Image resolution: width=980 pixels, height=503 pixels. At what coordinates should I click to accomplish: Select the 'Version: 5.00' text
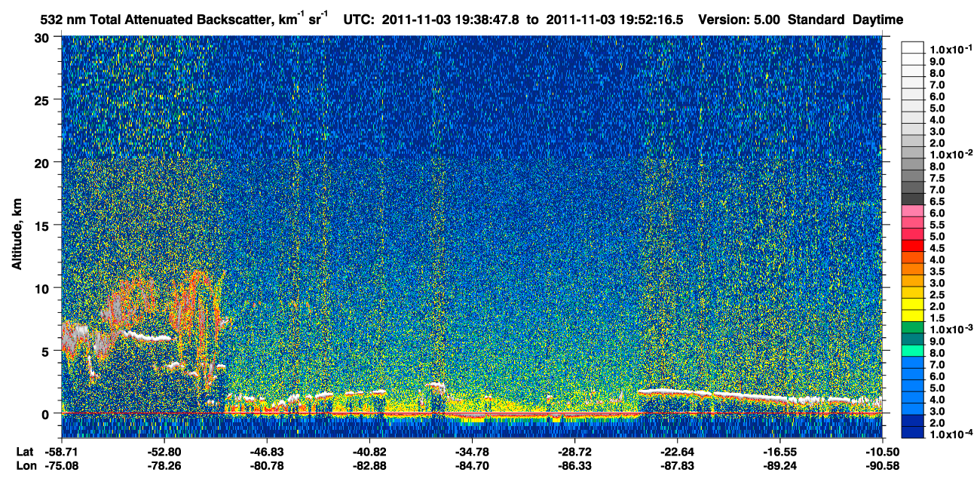point(739,20)
